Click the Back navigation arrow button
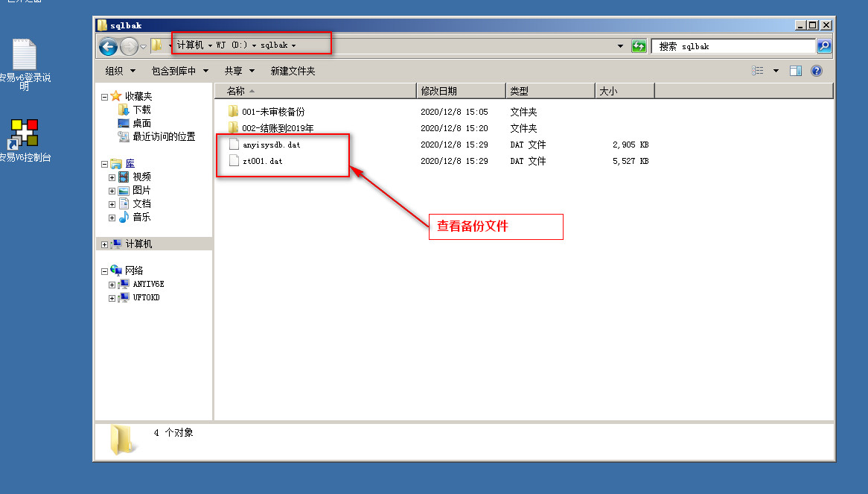Image resolution: width=868 pixels, height=494 pixels. (x=109, y=46)
